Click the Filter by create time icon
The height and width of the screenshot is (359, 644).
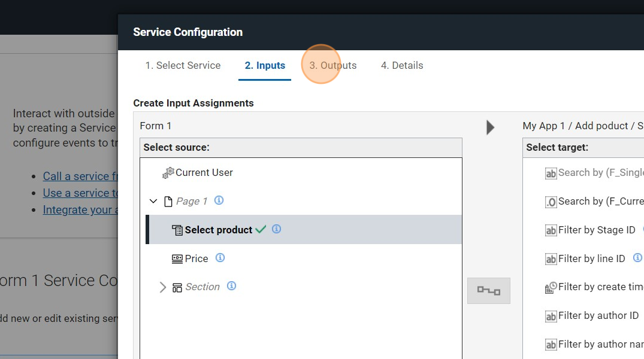[551, 288]
